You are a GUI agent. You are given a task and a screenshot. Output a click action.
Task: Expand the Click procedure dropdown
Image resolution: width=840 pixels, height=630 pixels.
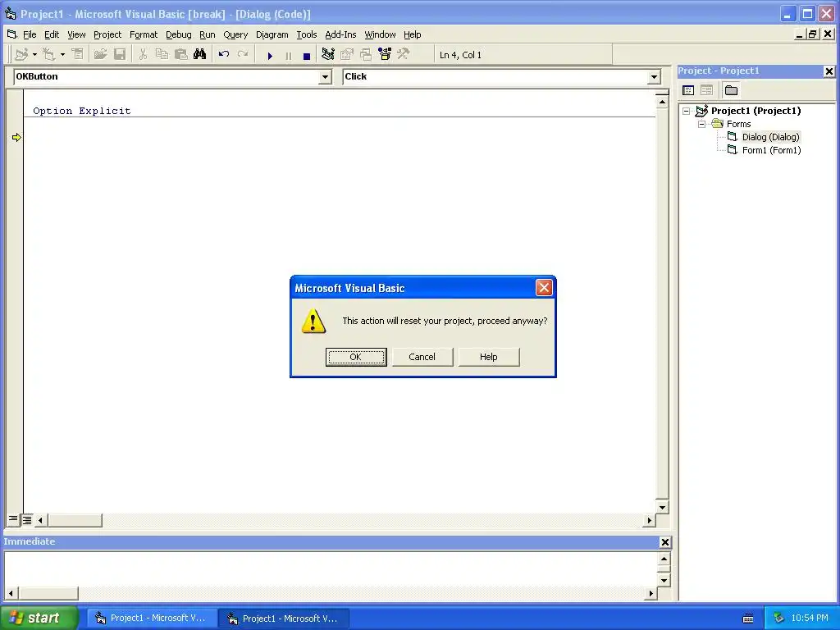click(x=654, y=78)
